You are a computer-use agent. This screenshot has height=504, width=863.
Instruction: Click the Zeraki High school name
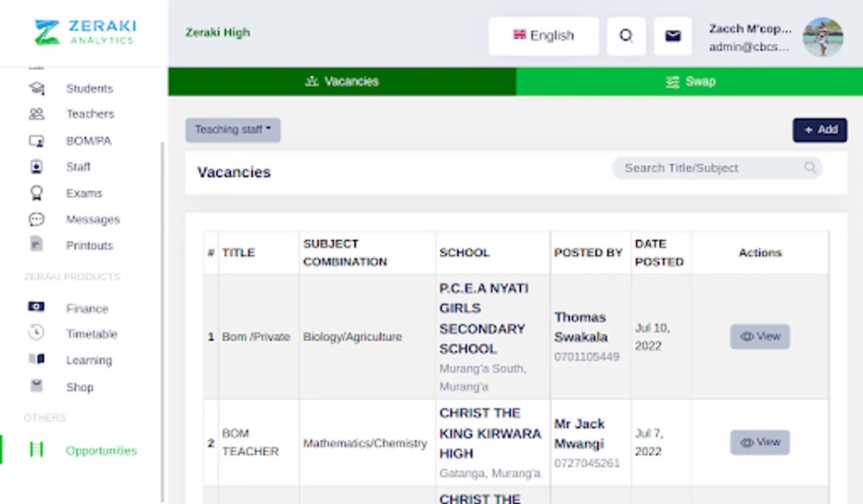point(218,32)
